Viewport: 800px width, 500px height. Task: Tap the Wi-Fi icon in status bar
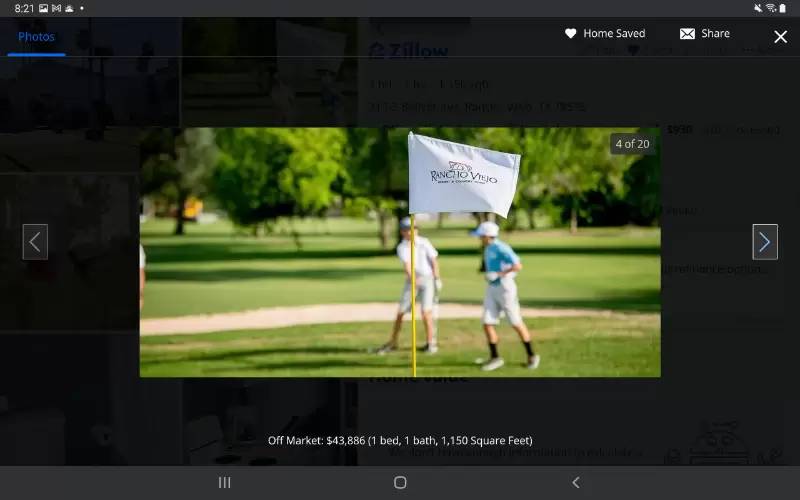tap(770, 8)
